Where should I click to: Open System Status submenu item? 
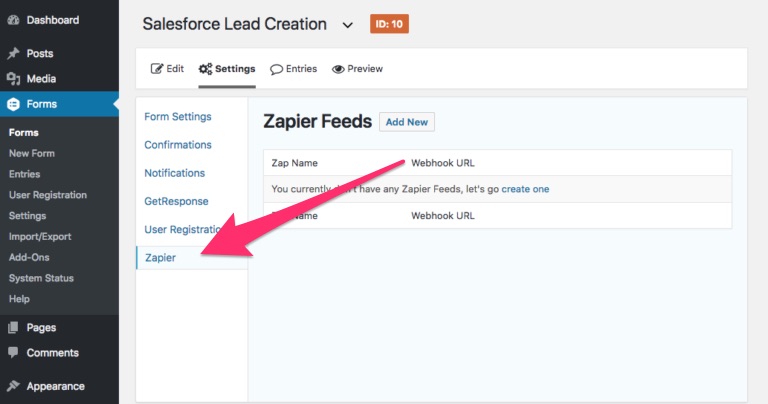41,278
